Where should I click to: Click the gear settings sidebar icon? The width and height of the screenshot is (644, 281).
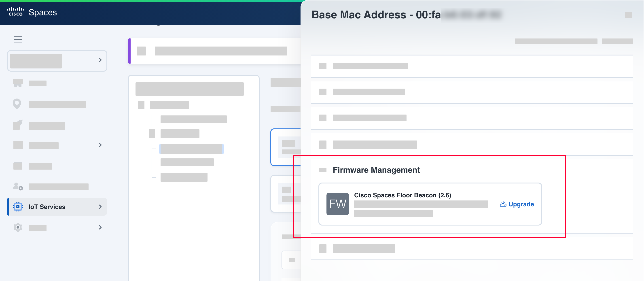tap(18, 227)
